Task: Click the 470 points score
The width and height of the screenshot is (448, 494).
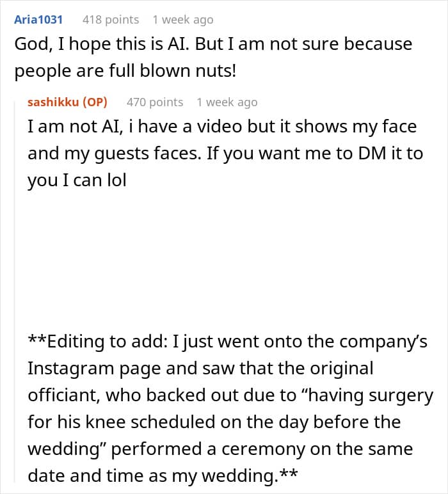Action: pos(155,102)
